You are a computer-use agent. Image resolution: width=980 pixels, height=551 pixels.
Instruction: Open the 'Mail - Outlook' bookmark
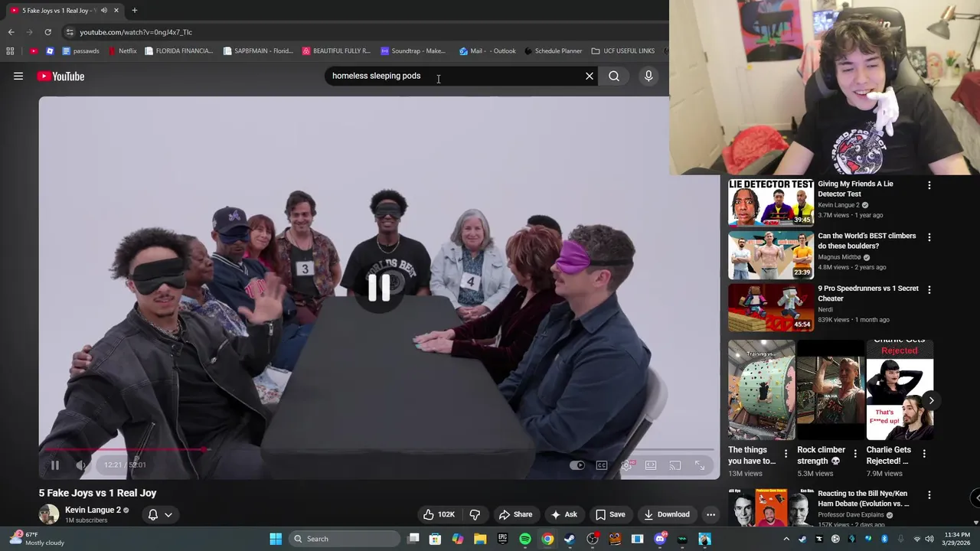(488, 51)
